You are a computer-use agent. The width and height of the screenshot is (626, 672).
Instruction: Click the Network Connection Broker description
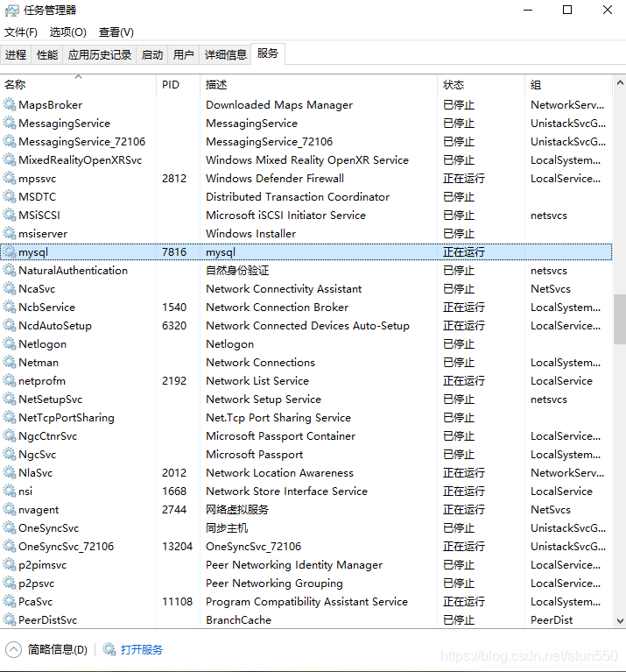[x=277, y=308]
